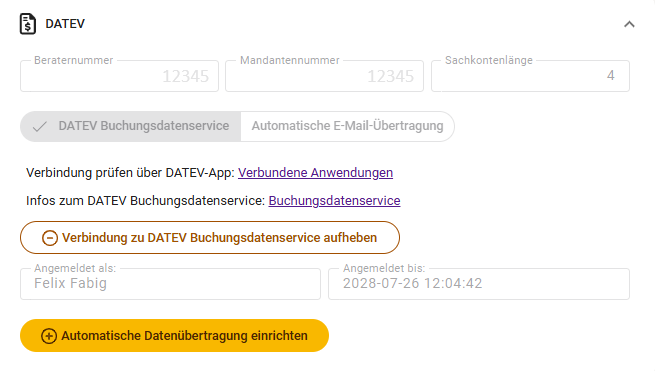This screenshot has width=655, height=371.
Task: Focus the Mandantennummer input field
Action: [325, 76]
